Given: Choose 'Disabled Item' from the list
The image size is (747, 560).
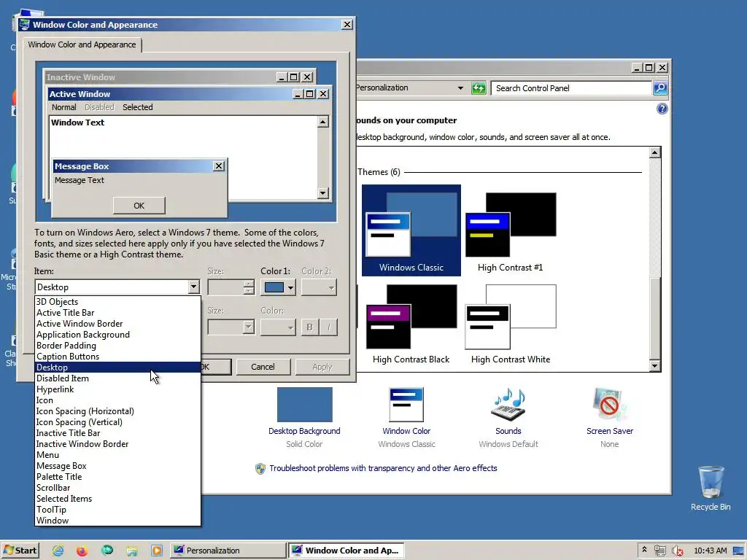Looking at the screenshot, I should (x=117, y=378).
